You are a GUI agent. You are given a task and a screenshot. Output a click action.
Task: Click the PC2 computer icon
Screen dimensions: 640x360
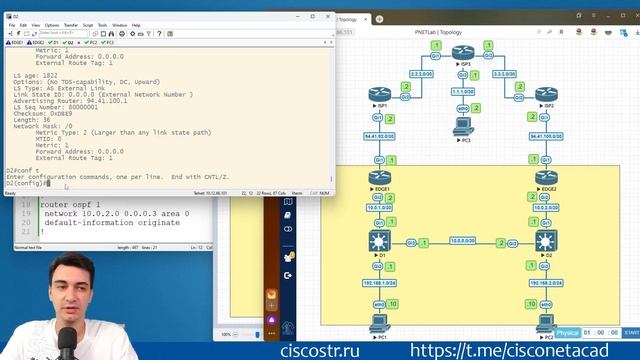pos(545,324)
